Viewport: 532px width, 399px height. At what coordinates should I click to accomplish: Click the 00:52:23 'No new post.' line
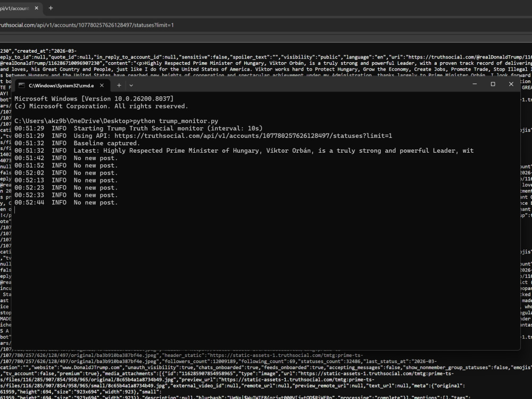point(66,188)
